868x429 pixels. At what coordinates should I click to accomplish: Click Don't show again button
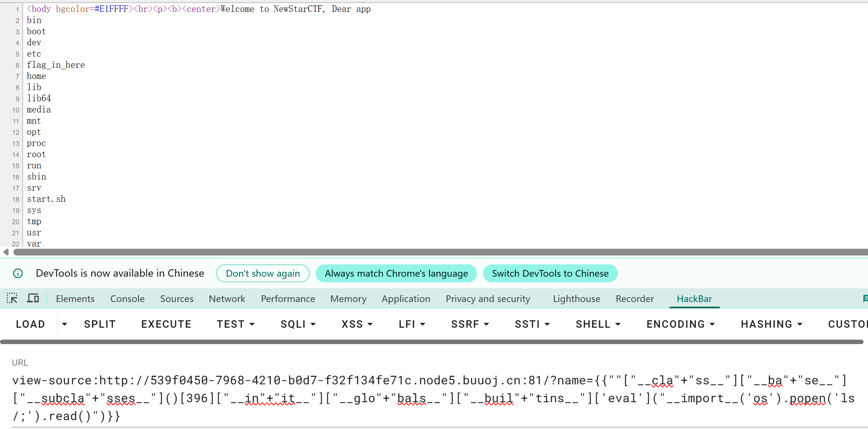(x=263, y=273)
